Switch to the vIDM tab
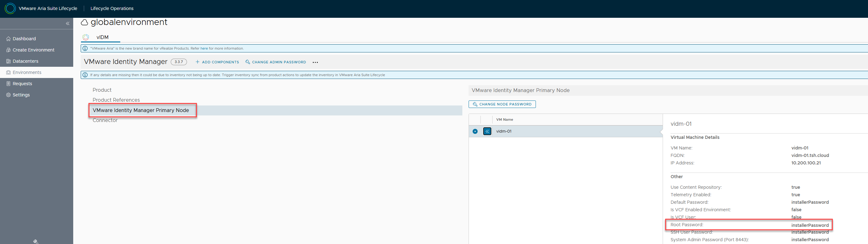Image resolution: width=868 pixels, height=244 pixels. (102, 37)
